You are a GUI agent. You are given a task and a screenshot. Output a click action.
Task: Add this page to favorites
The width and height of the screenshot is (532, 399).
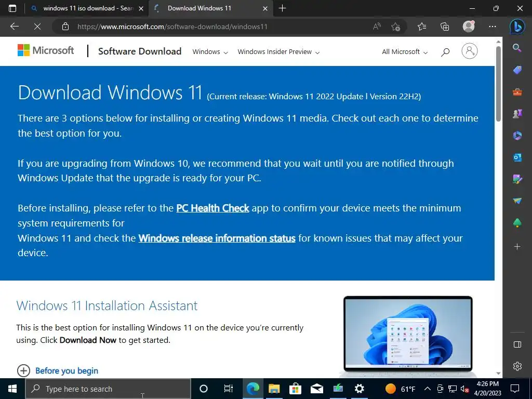(395, 26)
